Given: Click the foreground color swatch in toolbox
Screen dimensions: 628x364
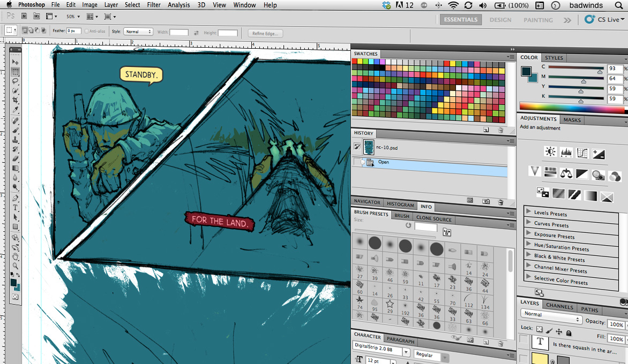Looking at the screenshot, I should coord(13,283).
